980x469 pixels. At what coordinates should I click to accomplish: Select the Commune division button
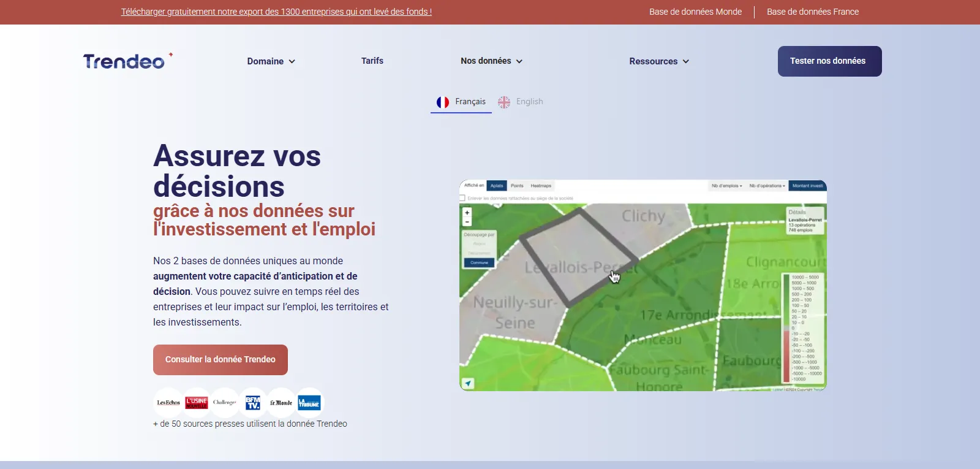click(x=479, y=262)
